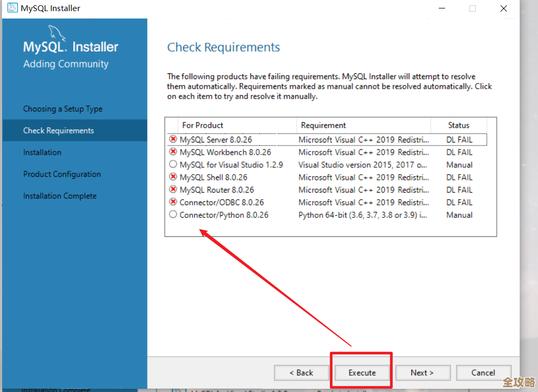The image size is (538, 392).
Task: Click the red failure icon beside MySQL Workbench 8.0.26
Action: point(173,152)
